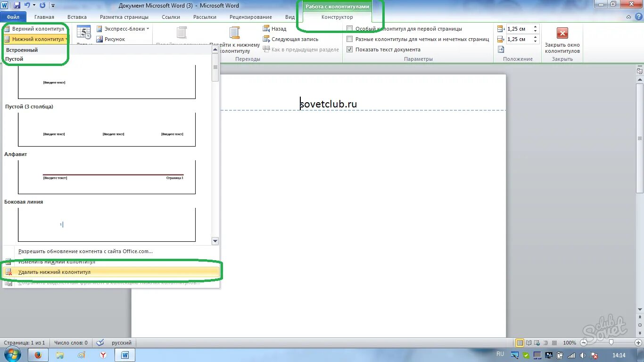The height and width of the screenshot is (362, 644).
Task: Switch to Full Screen Reading view icon
Action: pos(528,343)
